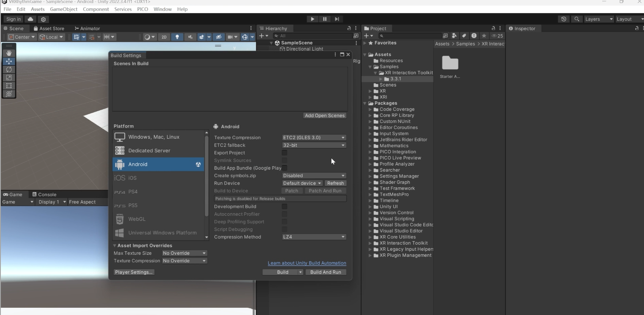Toggle scene lighting bulb icon
Viewport: 644px width, 315px height.
[x=177, y=37]
